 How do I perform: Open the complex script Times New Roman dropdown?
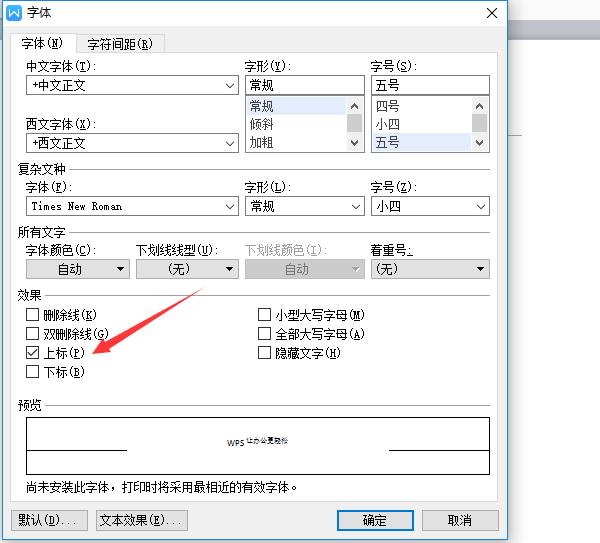[x=230, y=206]
